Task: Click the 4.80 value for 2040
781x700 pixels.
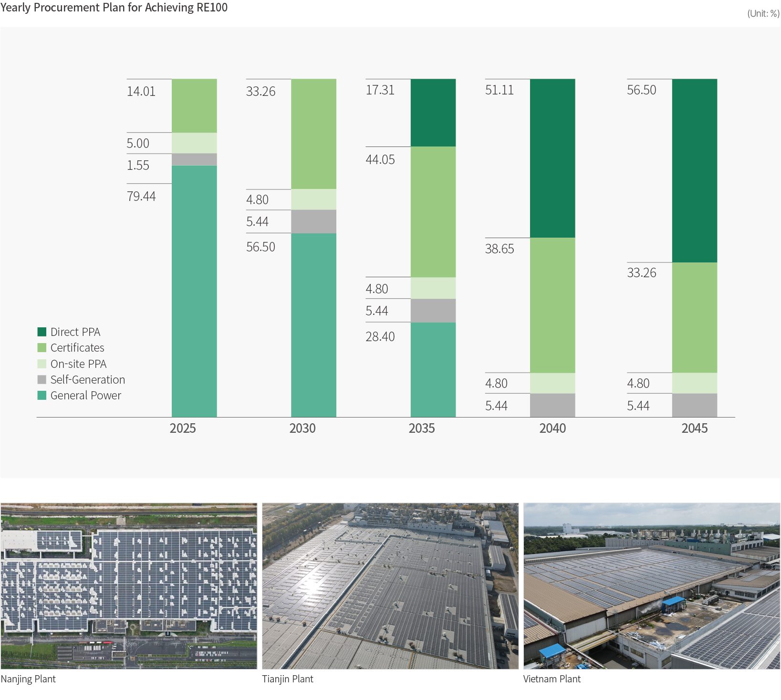Action: [x=496, y=383]
